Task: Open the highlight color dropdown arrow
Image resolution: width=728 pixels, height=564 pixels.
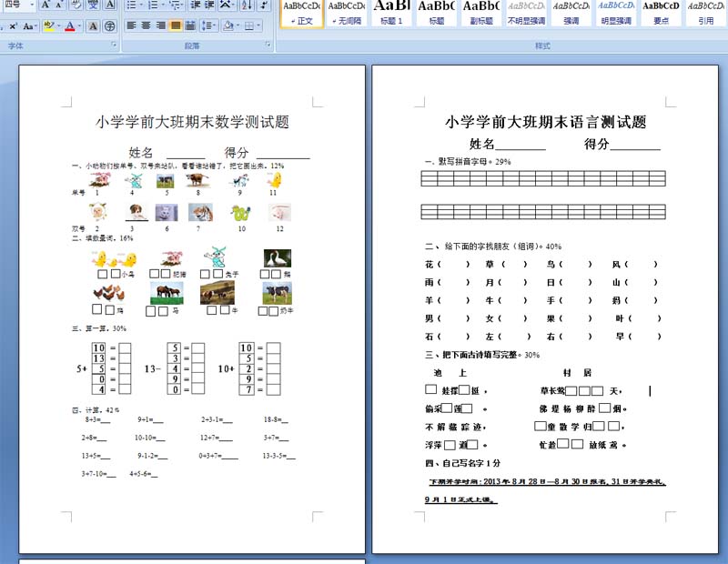Action: click(x=58, y=26)
